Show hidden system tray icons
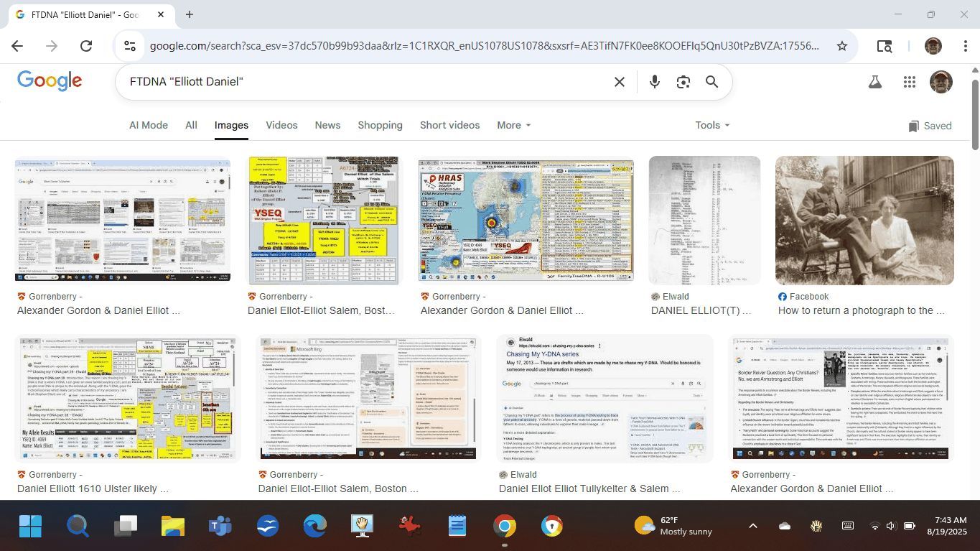This screenshot has height=551, width=980. tap(752, 526)
